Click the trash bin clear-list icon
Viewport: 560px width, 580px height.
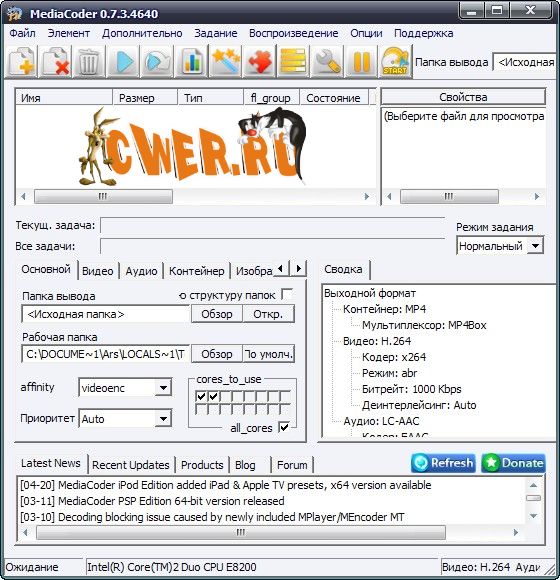tap(90, 61)
